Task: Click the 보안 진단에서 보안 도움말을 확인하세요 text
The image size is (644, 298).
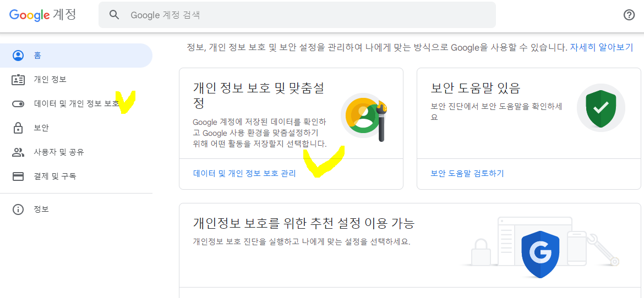Action: pyautogui.click(x=496, y=111)
